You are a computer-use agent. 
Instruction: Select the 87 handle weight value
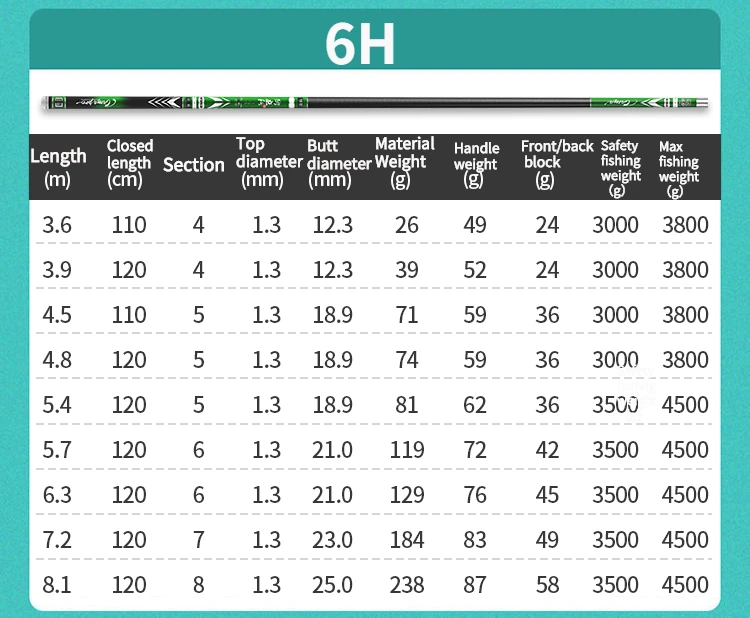tap(475, 585)
